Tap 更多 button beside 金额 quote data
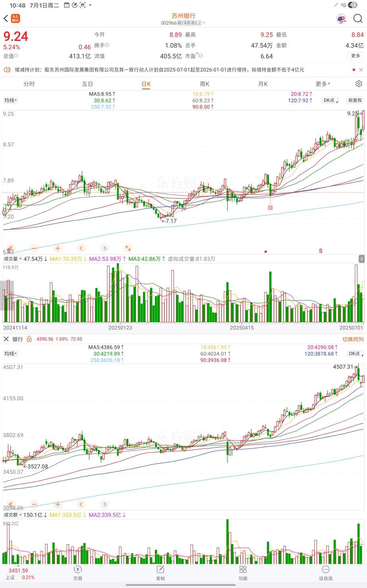 pos(355,56)
